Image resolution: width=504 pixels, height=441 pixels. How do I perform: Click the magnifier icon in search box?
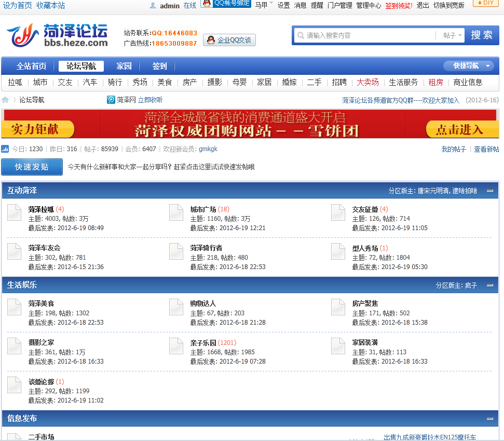301,35
